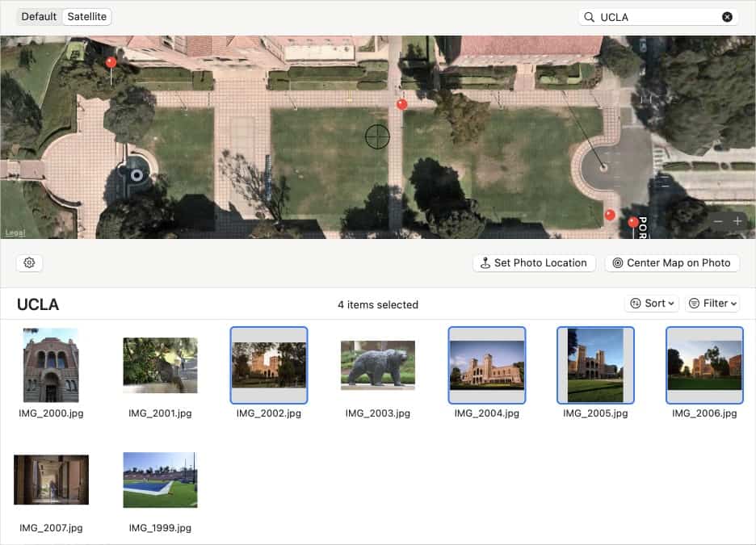Image resolution: width=756 pixels, height=545 pixels.
Task: Select the IMG_2003.jpg bear statue thumbnail
Action: (377, 365)
